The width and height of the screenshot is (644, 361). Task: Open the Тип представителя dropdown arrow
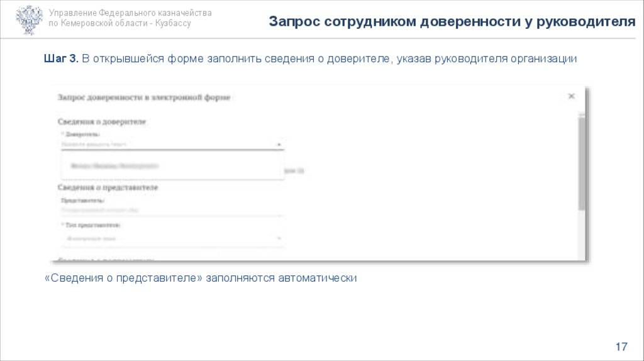pos(279,238)
